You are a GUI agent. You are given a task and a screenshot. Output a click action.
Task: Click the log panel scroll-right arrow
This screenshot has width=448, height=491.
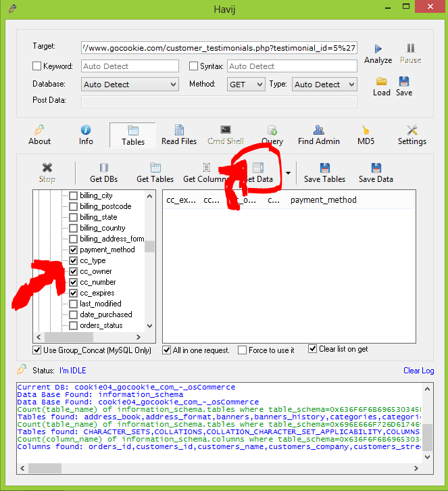coord(416,469)
